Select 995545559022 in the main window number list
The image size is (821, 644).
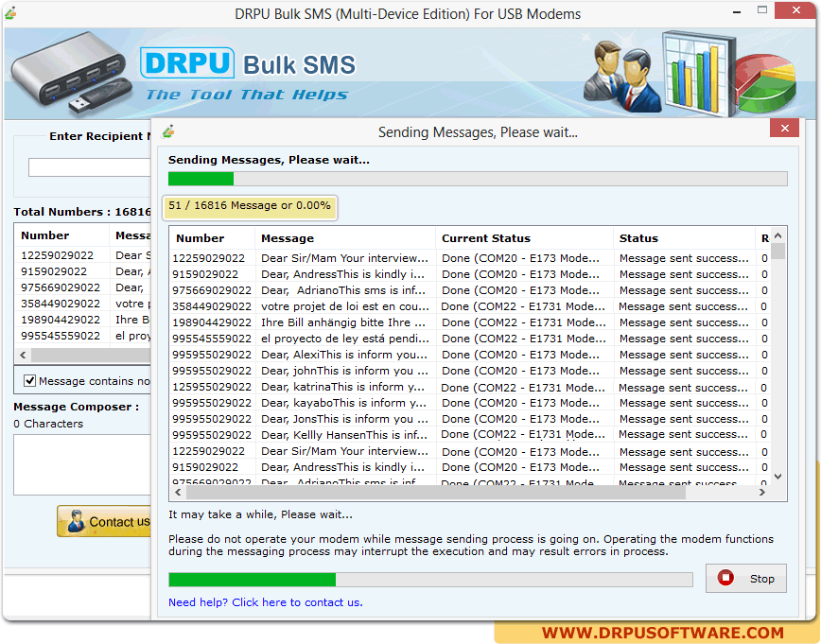pos(61,336)
